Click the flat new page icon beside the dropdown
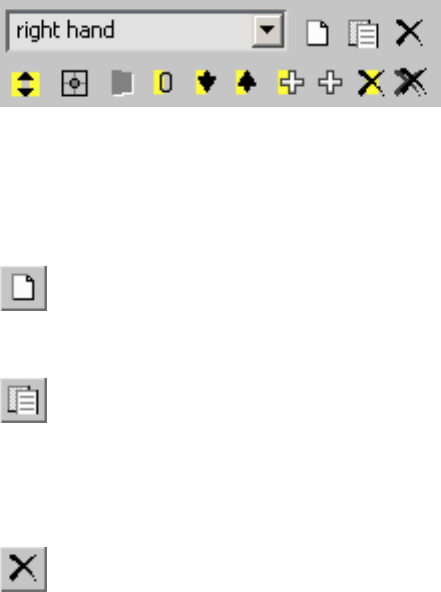441x592 pixels. tap(317, 34)
